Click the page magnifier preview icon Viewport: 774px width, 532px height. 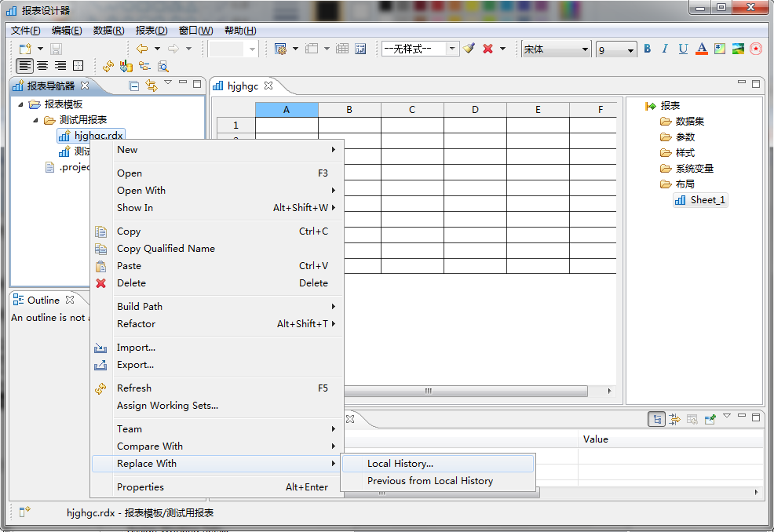[x=163, y=66]
